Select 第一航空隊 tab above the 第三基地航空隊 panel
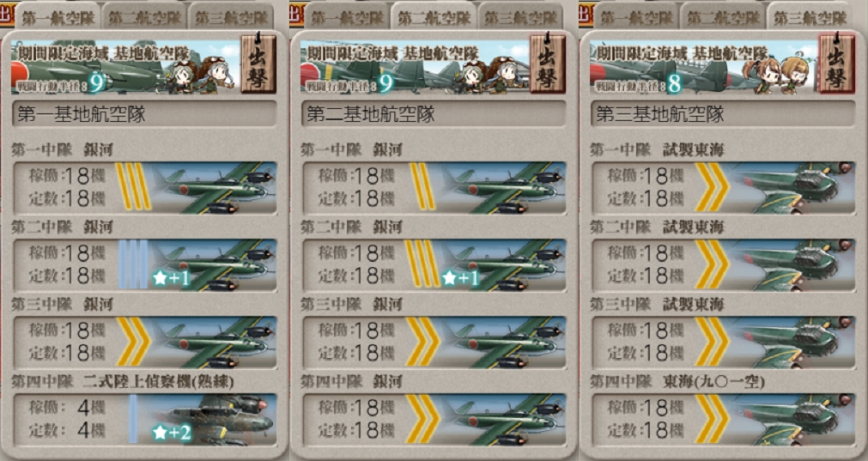The width and height of the screenshot is (868, 461). click(x=636, y=17)
